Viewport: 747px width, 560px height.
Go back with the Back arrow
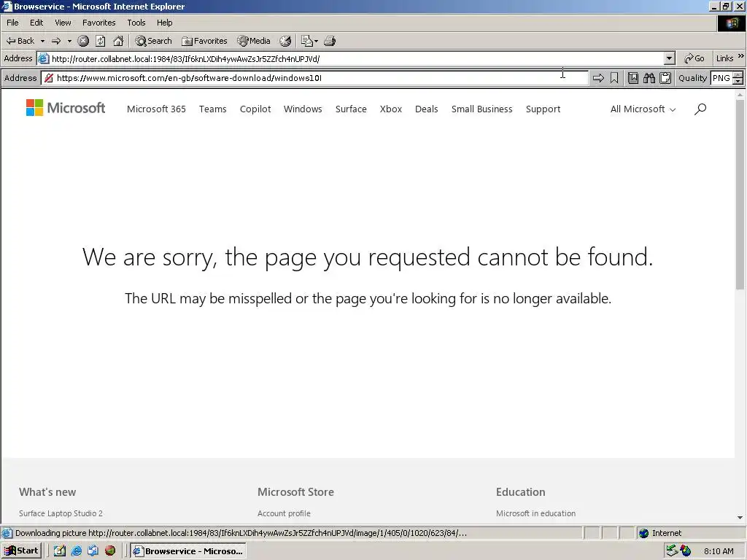click(x=20, y=41)
